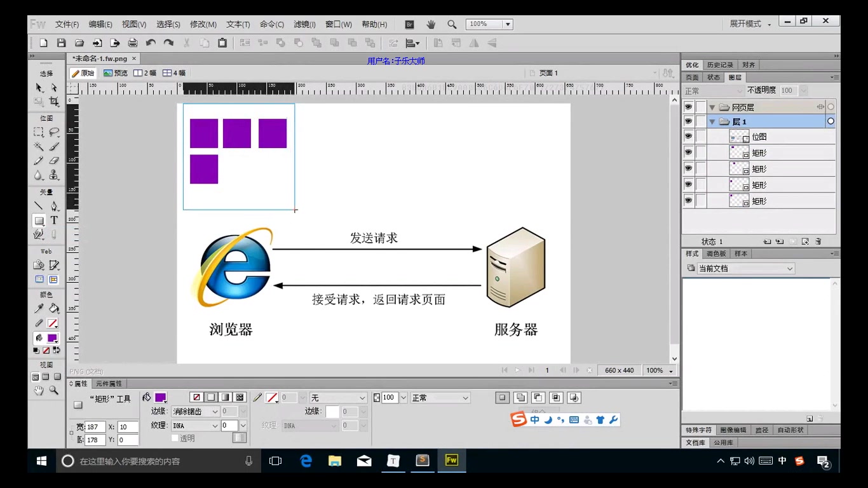Open the zoom 100% dropdown in menu bar
This screenshot has height=488, width=868.
tap(508, 24)
